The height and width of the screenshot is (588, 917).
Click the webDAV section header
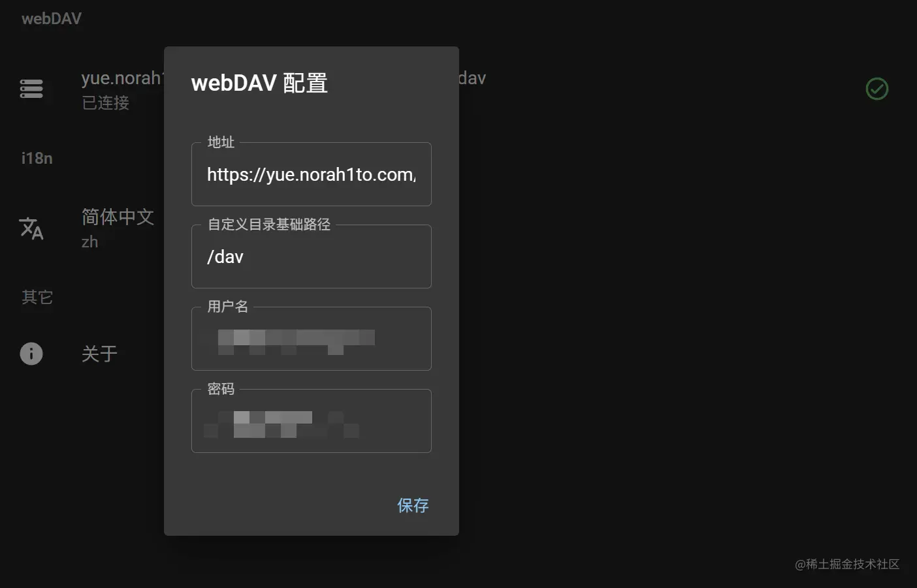click(x=52, y=18)
